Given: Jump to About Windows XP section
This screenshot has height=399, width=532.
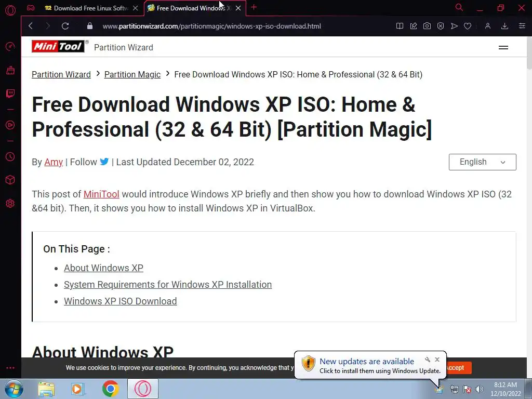Looking at the screenshot, I should (x=103, y=268).
